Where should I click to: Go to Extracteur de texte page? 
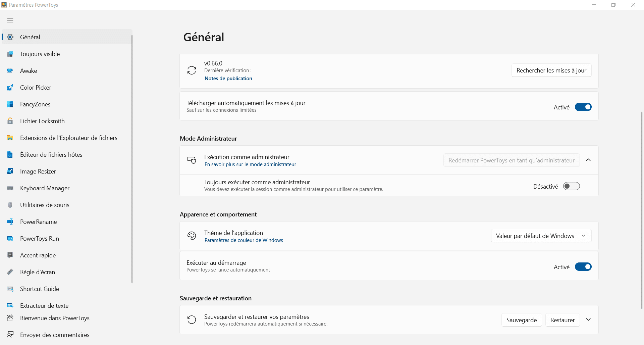(x=44, y=306)
